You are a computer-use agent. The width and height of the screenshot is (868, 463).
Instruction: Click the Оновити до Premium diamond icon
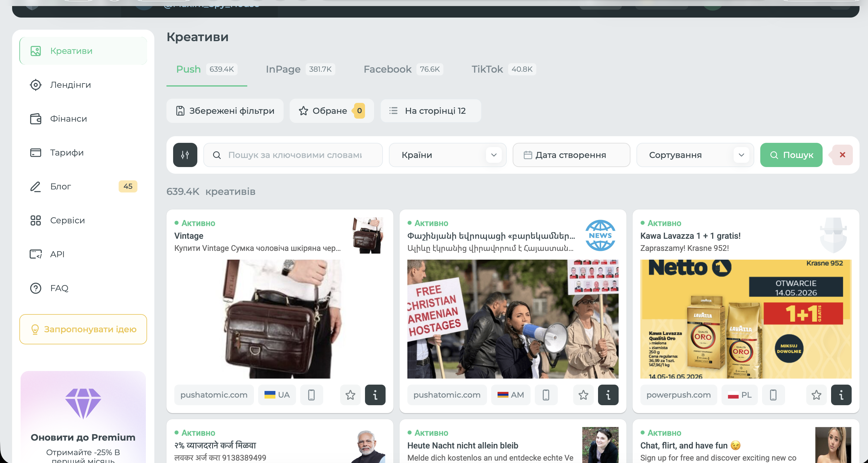click(83, 404)
